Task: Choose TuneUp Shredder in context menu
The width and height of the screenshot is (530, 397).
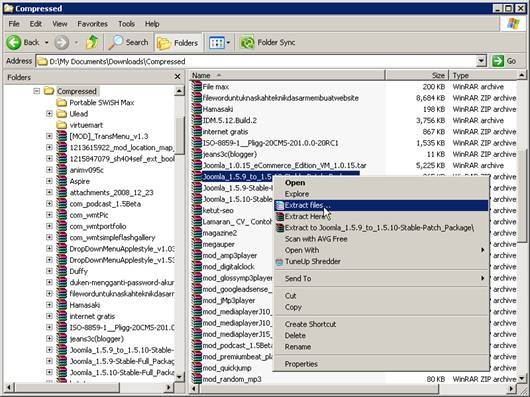Action: pos(381,262)
